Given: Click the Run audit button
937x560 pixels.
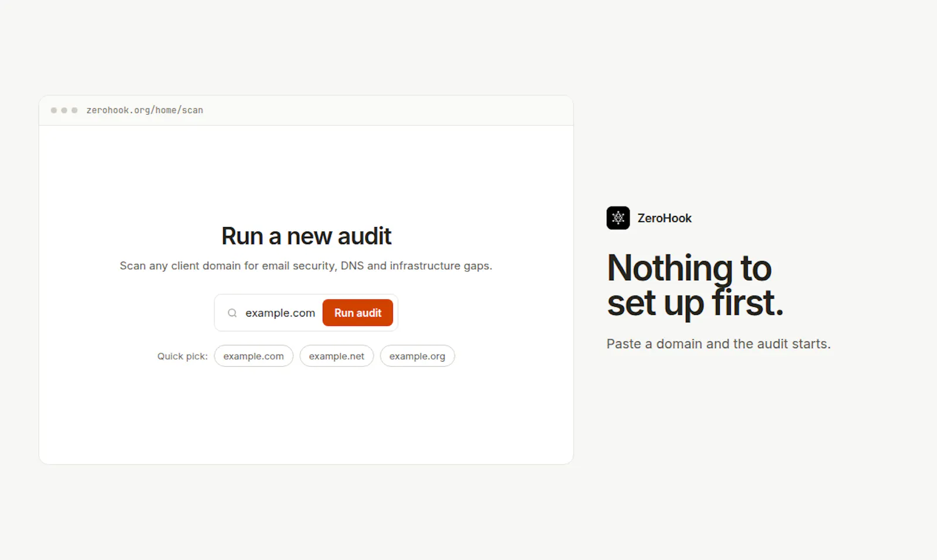Looking at the screenshot, I should pyautogui.click(x=357, y=313).
